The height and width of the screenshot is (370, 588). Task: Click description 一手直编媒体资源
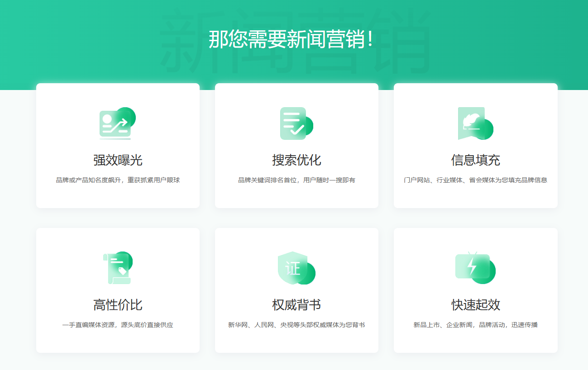click(x=118, y=325)
